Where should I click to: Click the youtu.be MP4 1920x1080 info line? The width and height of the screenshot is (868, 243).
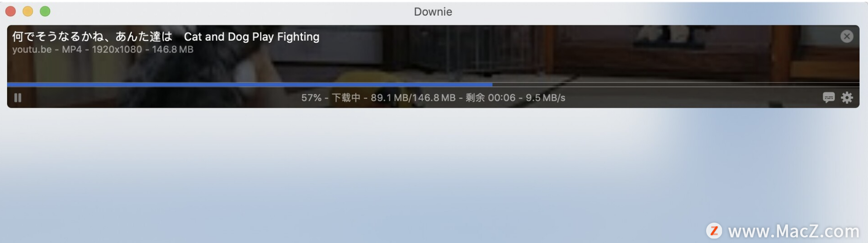click(x=103, y=49)
